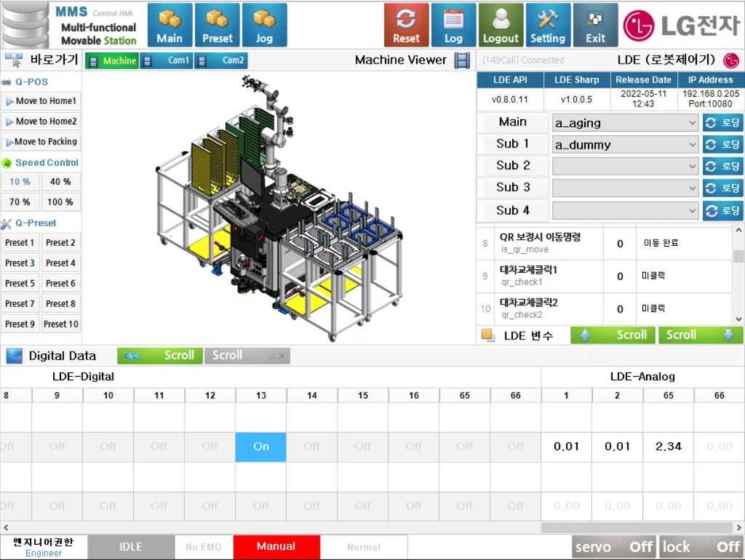Open the empty Sub 4 dropdown
This screenshot has width=745, height=560.
tap(625, 210)
